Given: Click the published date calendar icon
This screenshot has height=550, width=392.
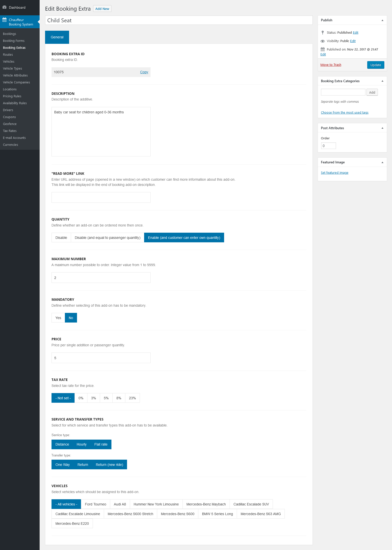Looking at the screenshot, I should click(322, 50).
